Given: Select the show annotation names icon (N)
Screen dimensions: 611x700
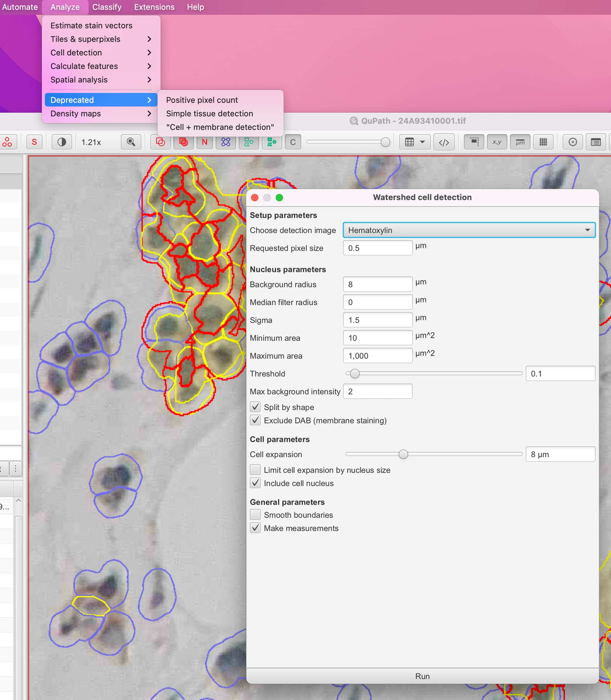Looking at the screenshot, I should click(x=204, y=142).
